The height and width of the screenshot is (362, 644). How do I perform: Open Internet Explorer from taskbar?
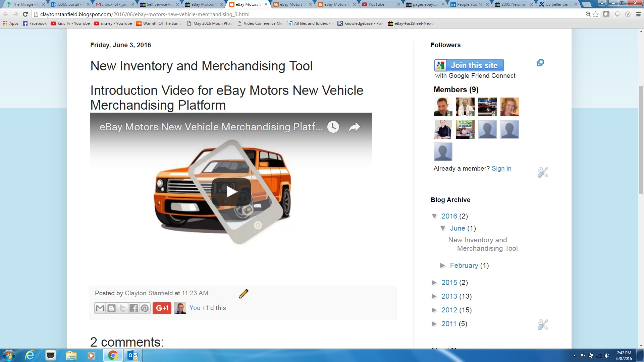[x=30, y=355]
